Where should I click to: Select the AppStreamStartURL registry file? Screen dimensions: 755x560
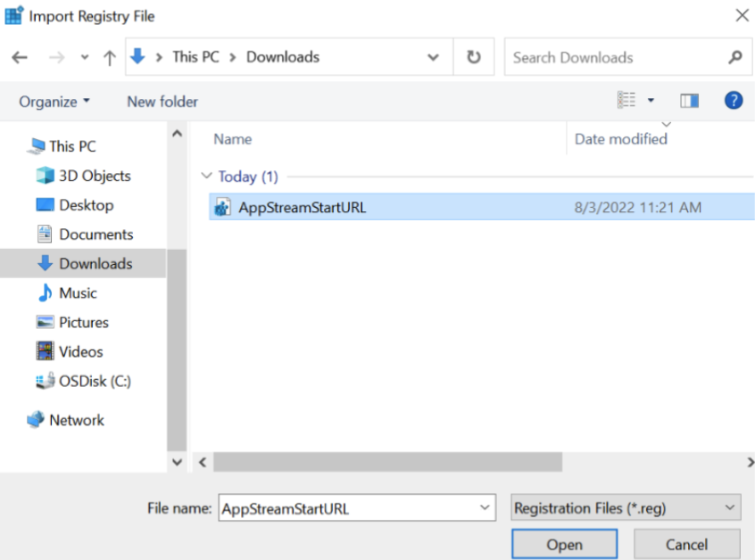coord(482,207)
